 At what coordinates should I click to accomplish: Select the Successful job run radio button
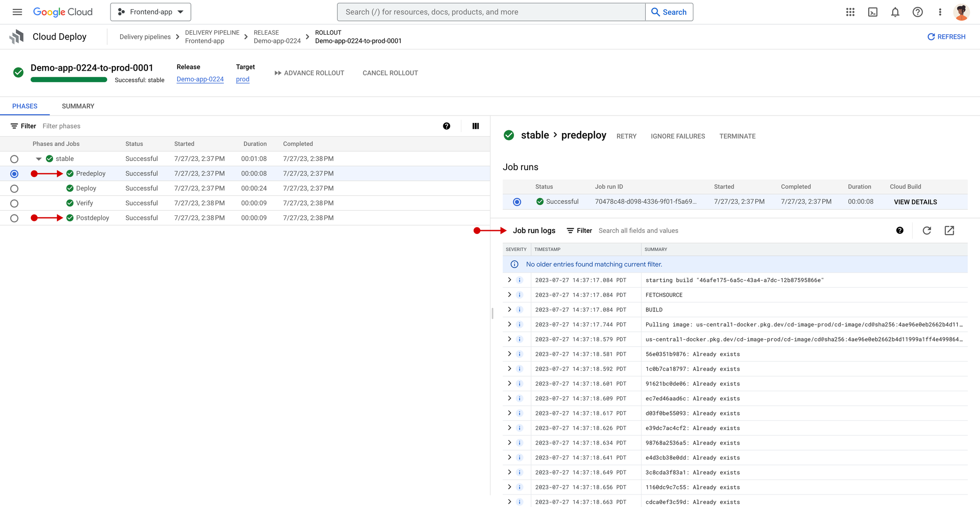pos(517,202)
